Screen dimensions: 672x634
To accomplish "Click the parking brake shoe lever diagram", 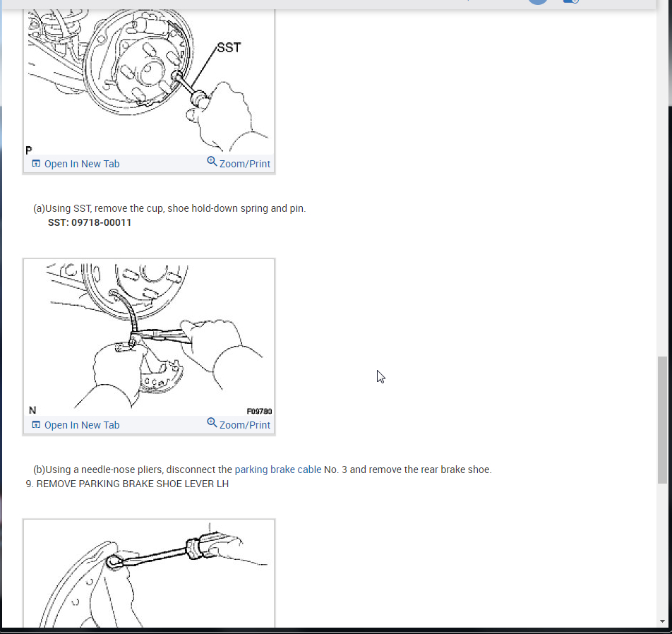I will (x=149, y=573).
